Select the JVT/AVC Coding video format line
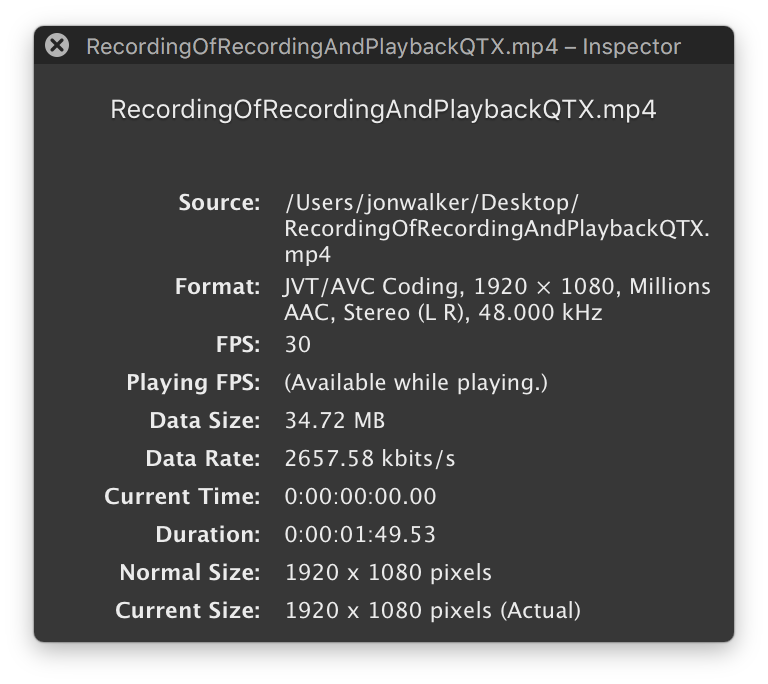This screenshot has width=768, height=684. pyautogui.click(x=497, y=287)
